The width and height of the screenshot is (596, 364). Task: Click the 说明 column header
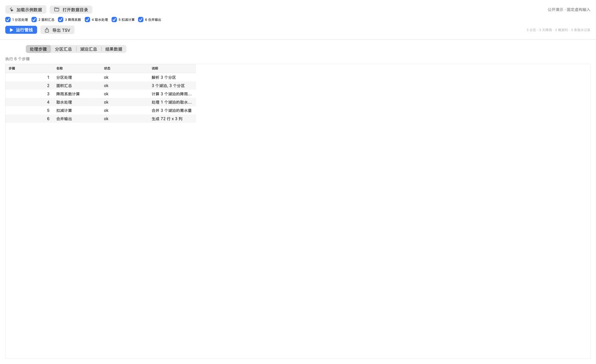[172, 68]
